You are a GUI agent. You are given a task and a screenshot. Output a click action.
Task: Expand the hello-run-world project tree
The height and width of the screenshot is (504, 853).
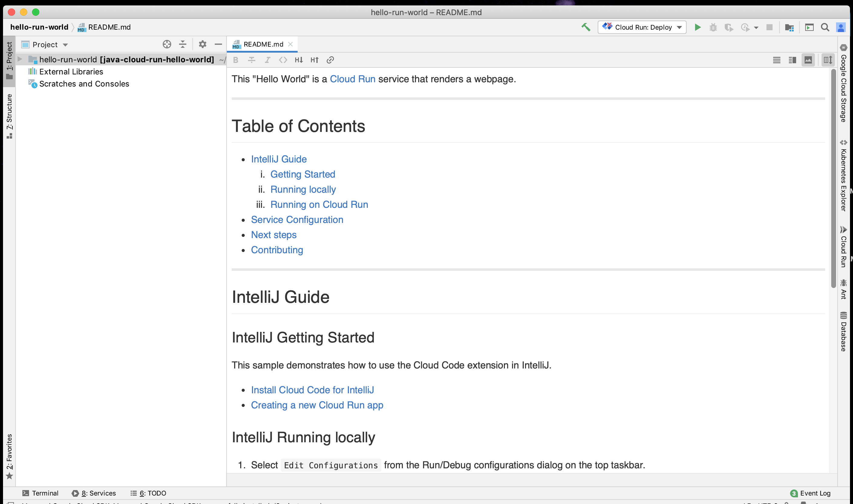20,59
